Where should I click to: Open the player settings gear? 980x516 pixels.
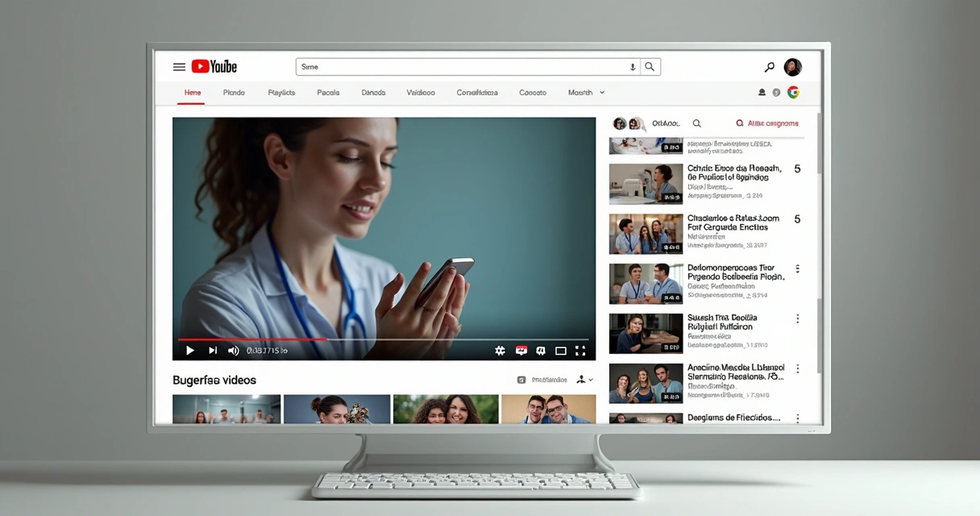(499, 350)
